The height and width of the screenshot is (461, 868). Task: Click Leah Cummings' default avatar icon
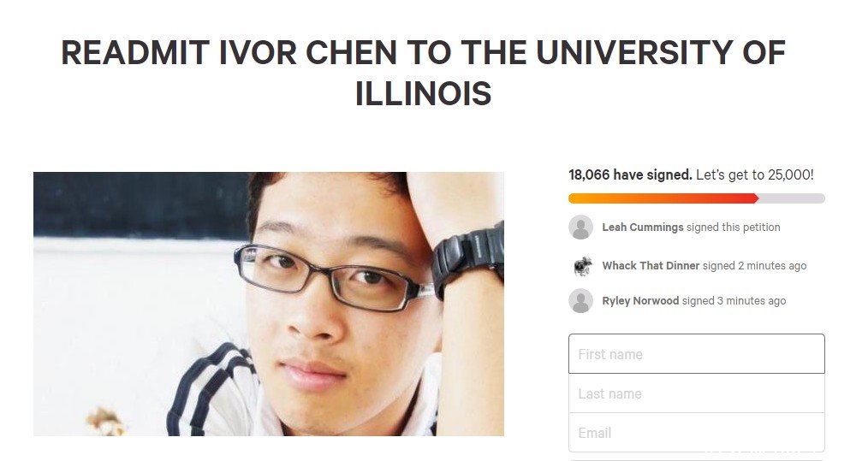point(580,228)
